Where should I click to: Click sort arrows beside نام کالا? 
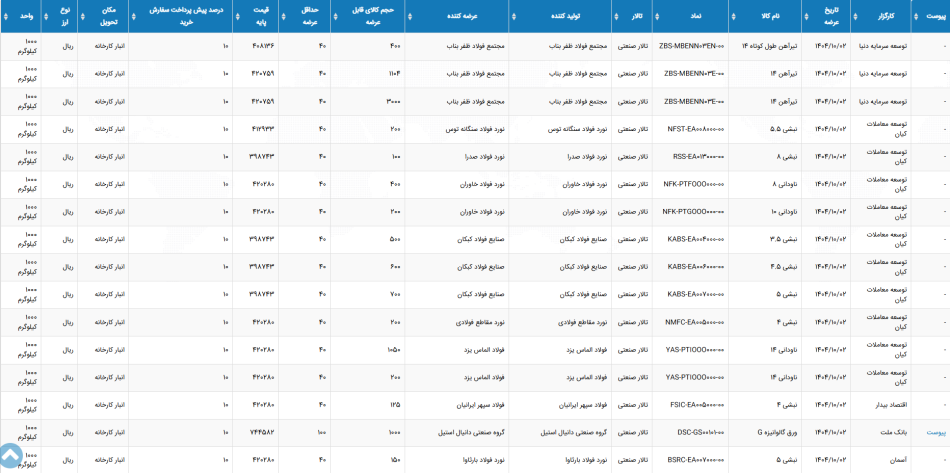(736, 18)
